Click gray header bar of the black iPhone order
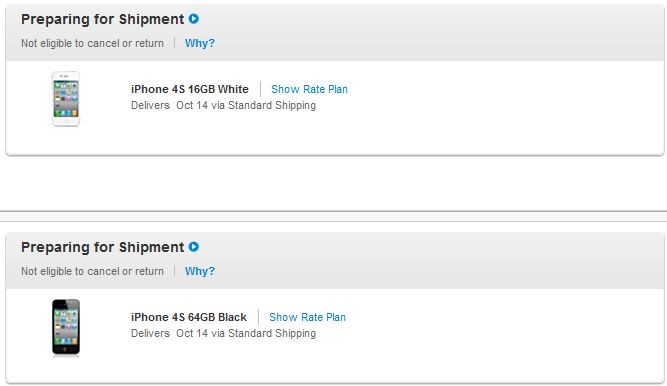667x386 pixels. (335, 261)
